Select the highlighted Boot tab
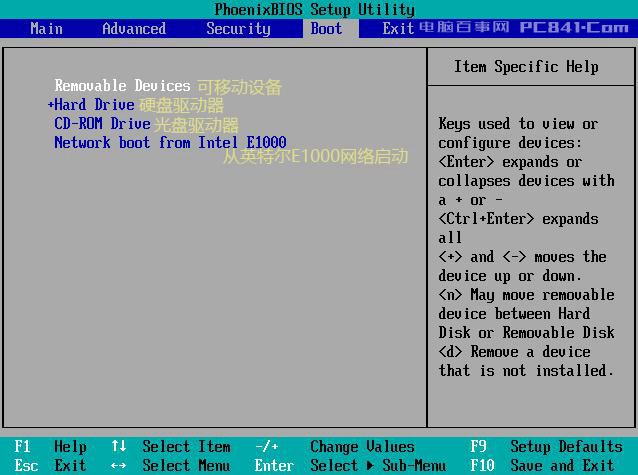Image resolution: width=638 pixels, height=475 pixels. (326, 28)
